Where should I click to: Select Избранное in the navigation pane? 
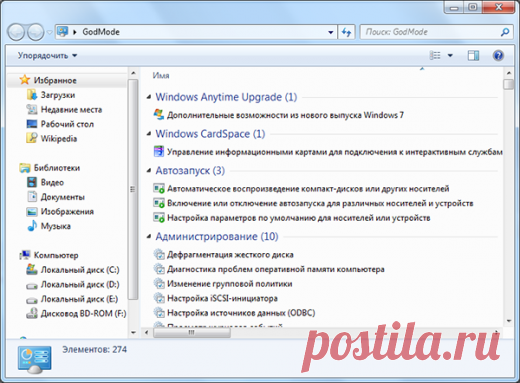coord(55,80)
